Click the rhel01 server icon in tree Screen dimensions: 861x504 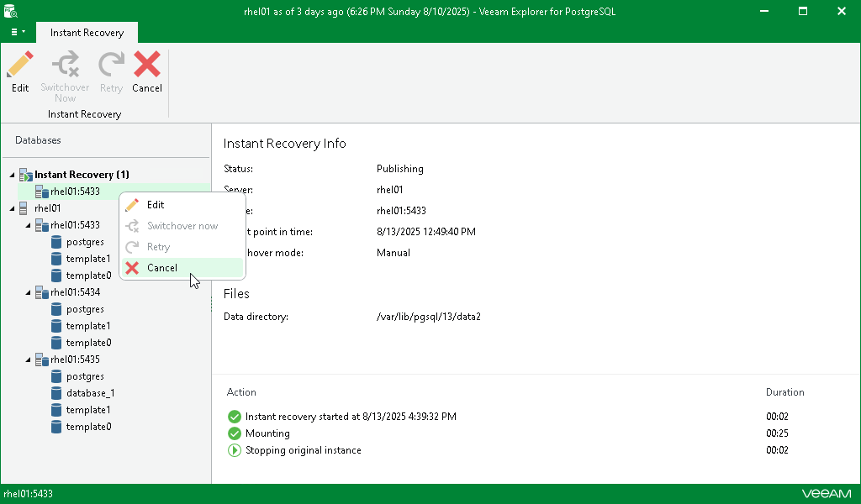click(x=24, y=208)
